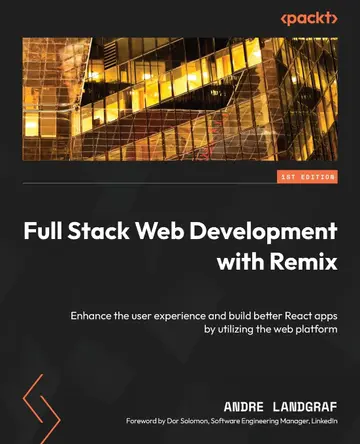Click the 1ST EDITION badge
Viewport: 360px width, 444px height.
tap(307, 177)
